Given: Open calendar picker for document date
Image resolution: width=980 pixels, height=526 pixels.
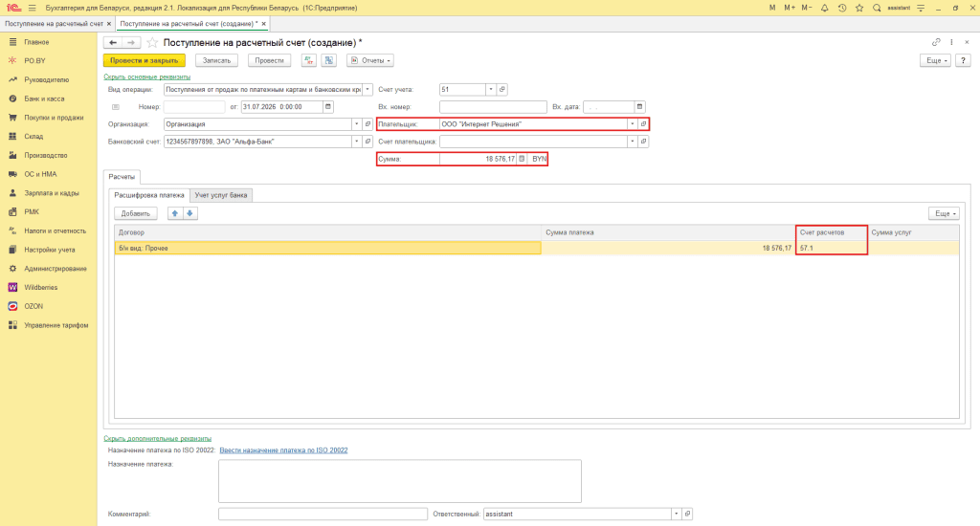Looking at the screenshot, I should coord(328,107).
